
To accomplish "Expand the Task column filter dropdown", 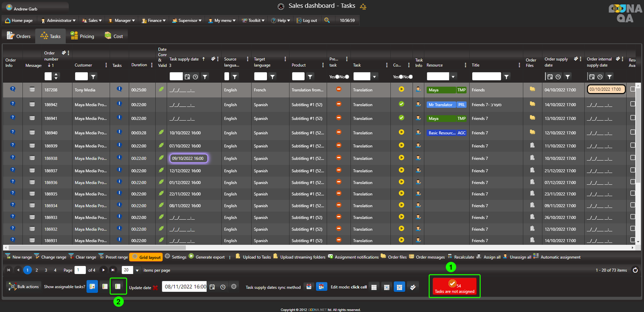I will pyautogui.click(x=374, y=77).
